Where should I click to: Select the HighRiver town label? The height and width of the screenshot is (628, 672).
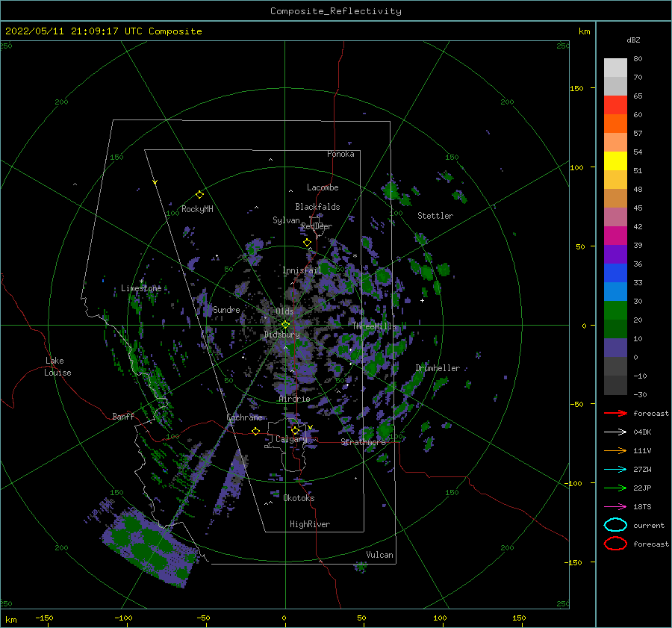[x=309, y=524]
